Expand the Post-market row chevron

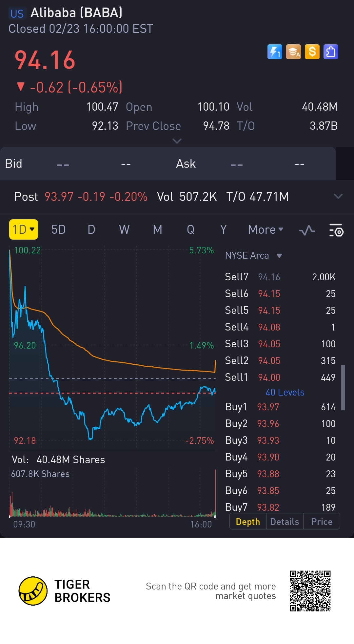coord(338,196)
